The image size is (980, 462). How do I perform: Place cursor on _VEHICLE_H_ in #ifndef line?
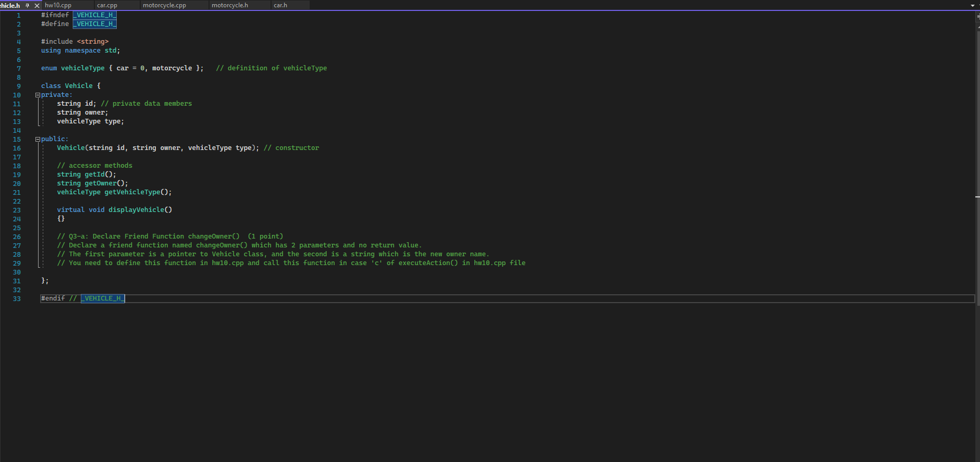(94, 15)
